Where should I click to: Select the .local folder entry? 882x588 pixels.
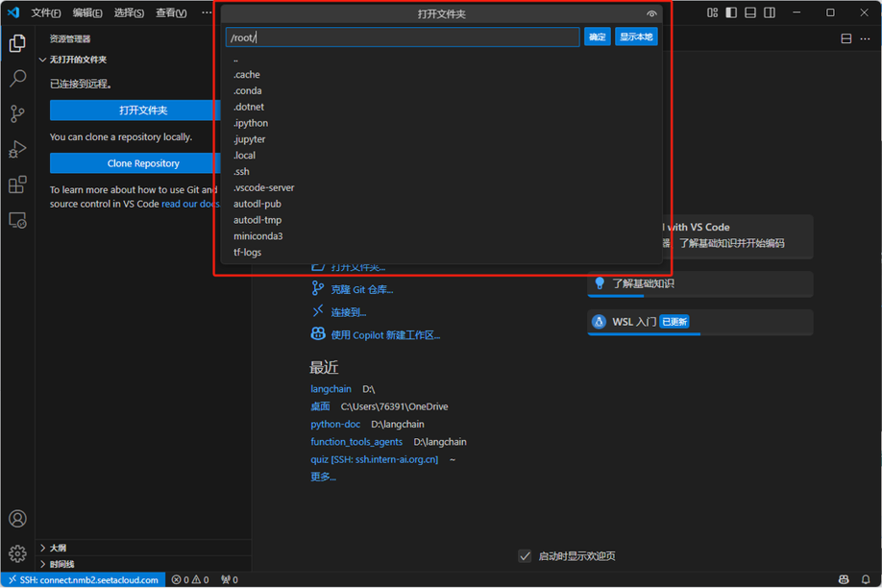point(441,156)
